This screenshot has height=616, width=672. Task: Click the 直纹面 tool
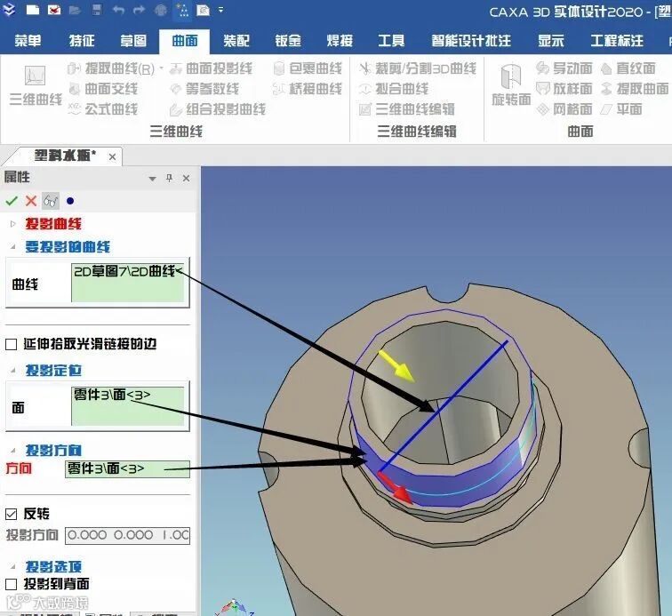pos(628,68)
